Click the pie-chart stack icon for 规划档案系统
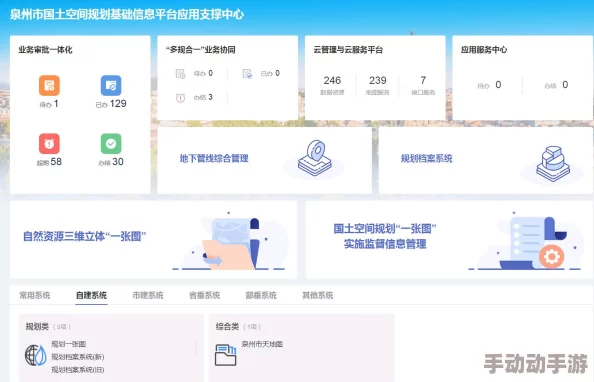The height and width of the screenshot is (382, 594). [x=553, y=163]
